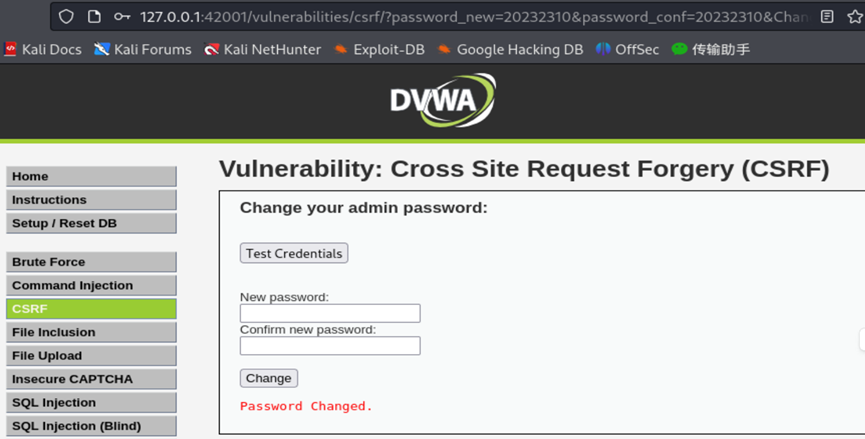This screenshot has height=439, width=865.
Task: Toggle reader view icon in address bar
Action: 827,16
